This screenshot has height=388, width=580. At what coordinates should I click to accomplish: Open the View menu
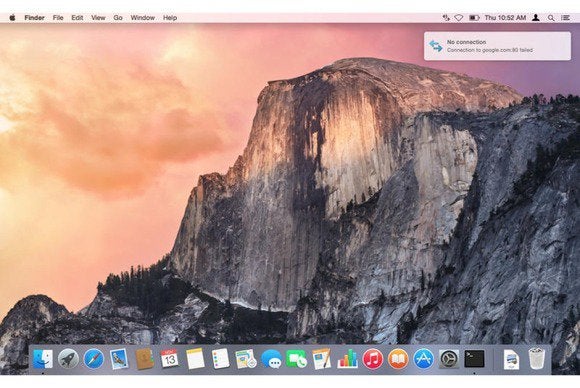(98, 17)
